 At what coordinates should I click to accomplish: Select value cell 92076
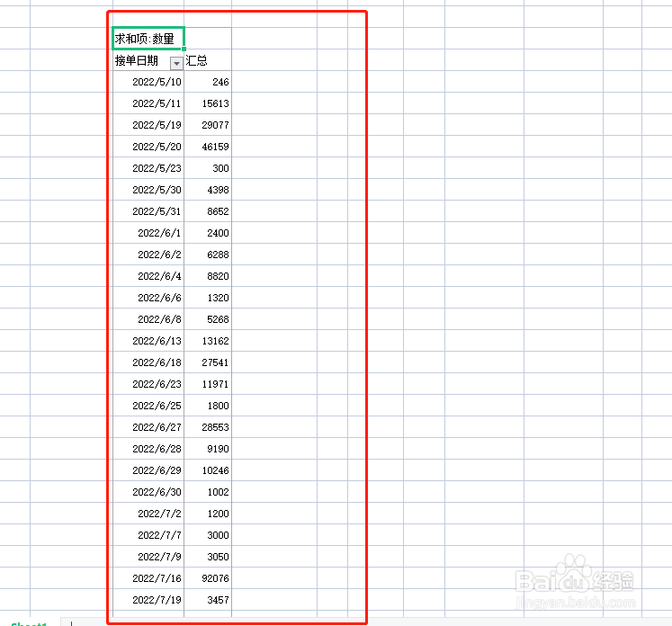click(x=208, y=578)
